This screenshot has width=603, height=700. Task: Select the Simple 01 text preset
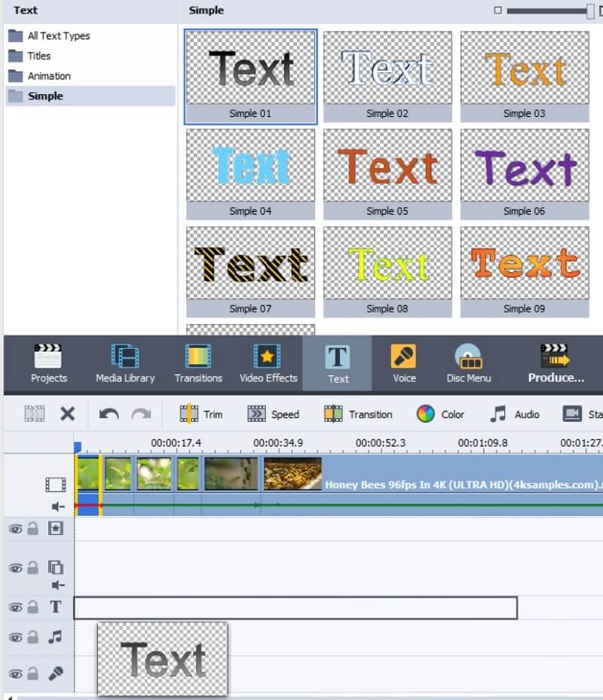pos(250,77)
